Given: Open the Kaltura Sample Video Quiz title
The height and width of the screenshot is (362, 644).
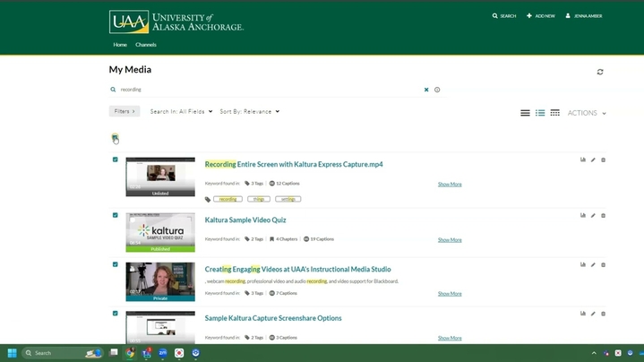Looking at the screenshot, I should coord(245,220).
